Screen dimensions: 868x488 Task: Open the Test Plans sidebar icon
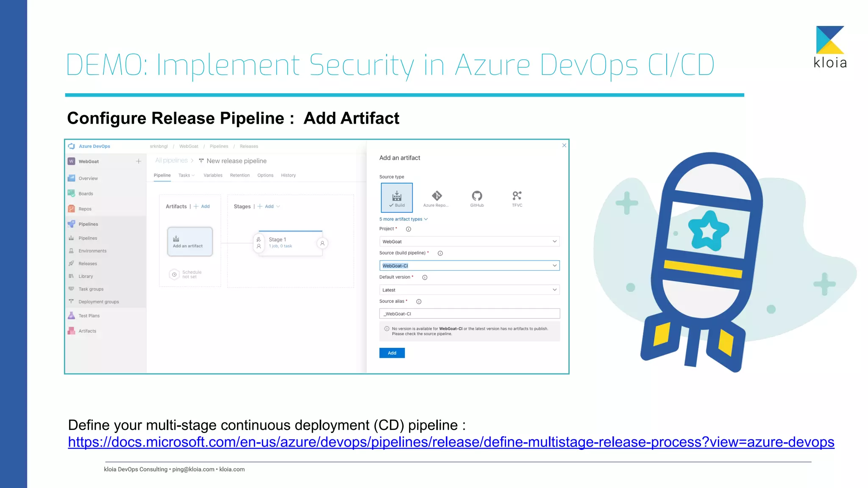pyautogui.click(x=71, y=316)
